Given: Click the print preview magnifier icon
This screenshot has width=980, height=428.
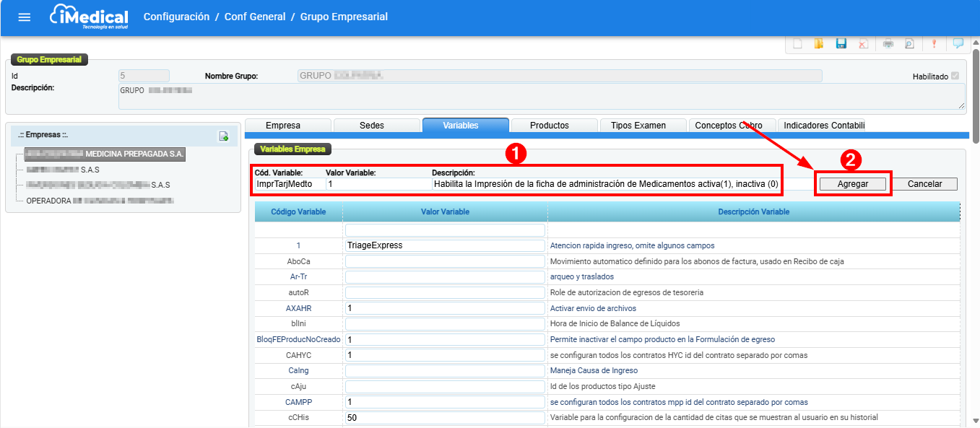Looking at the screenshot, I should [909, 43].
